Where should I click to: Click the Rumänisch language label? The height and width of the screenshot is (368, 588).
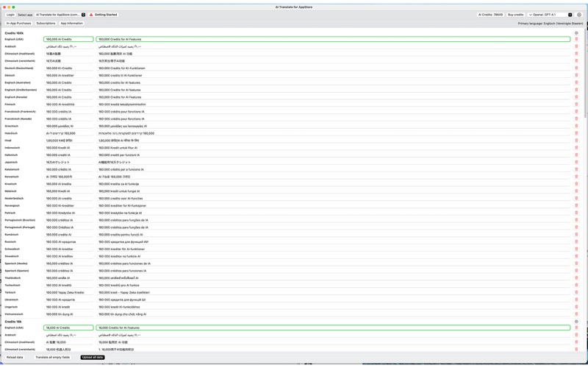point(11,234)
